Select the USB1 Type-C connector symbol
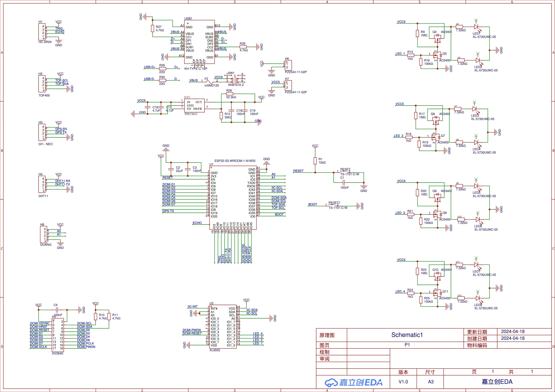The width and height of the screenshot is (555, 392). 199,42
